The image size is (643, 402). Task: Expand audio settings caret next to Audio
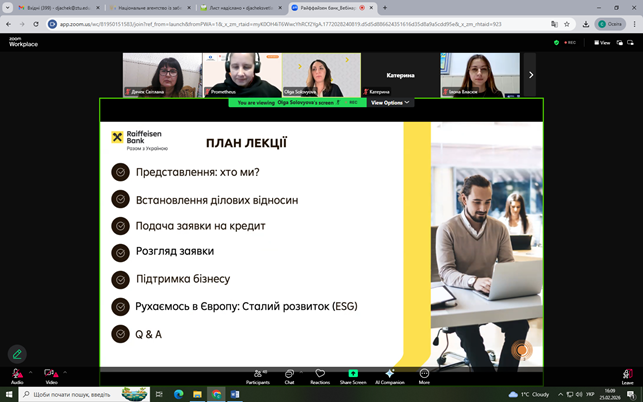coord(30,371)
